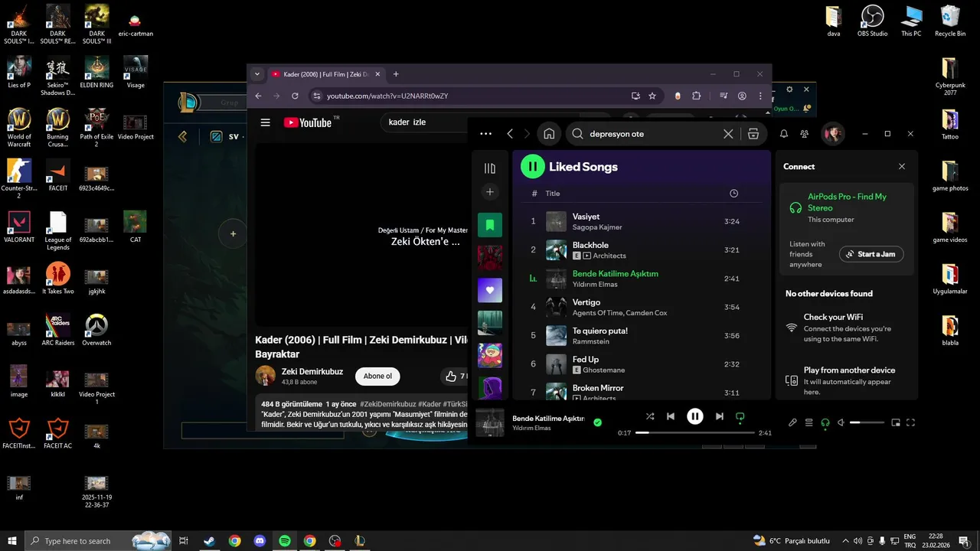Open the Rammstein artist link
This screenshot has width=980, height=551.
pyautogui.click(x=591, y=342)
